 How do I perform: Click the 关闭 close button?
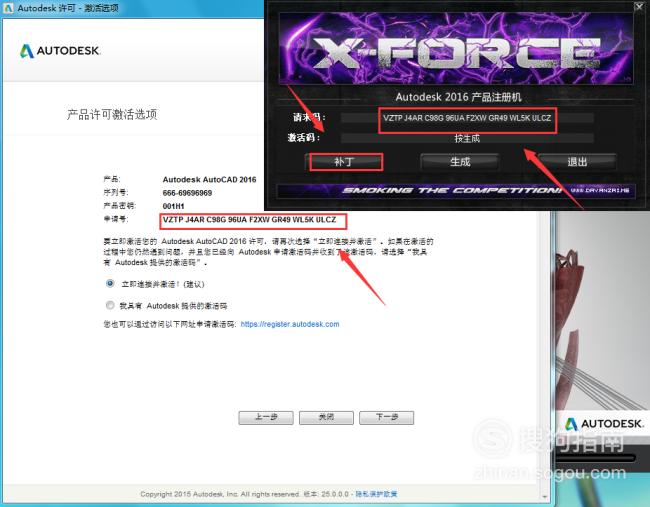[326, 417]
